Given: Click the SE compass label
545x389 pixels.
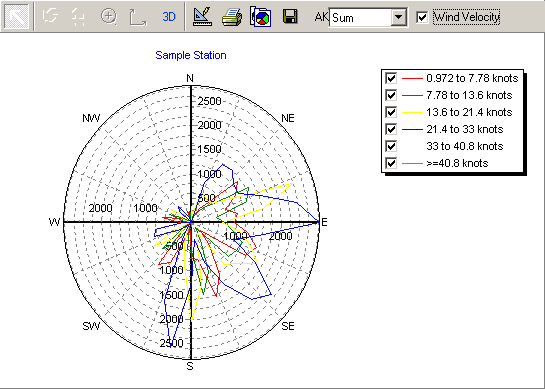Looking at the screenshot, I should point(288,326).
